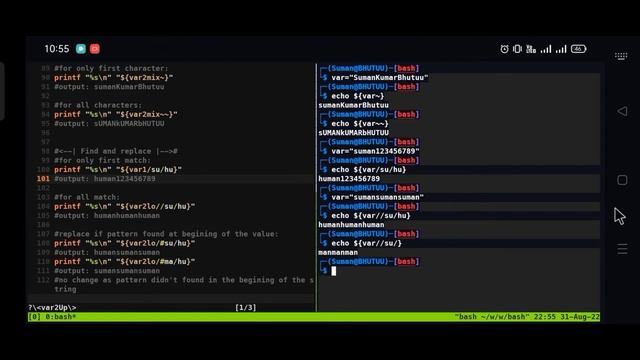Click terminal output "manmanman"
Viewport: 640px width, 360px height.
tap(338, 252)
